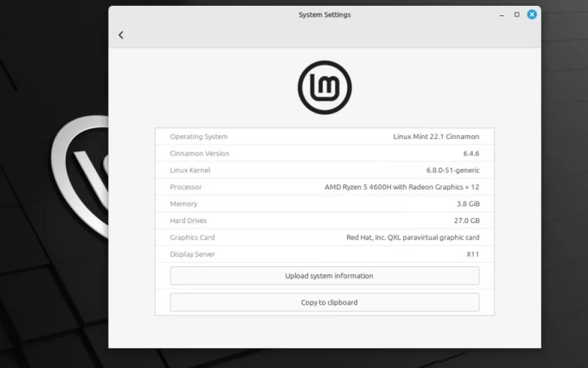Select the 6.4.6 version value
Image resolution: width=588 pixels, height=368 pixels.
point(472,153)
